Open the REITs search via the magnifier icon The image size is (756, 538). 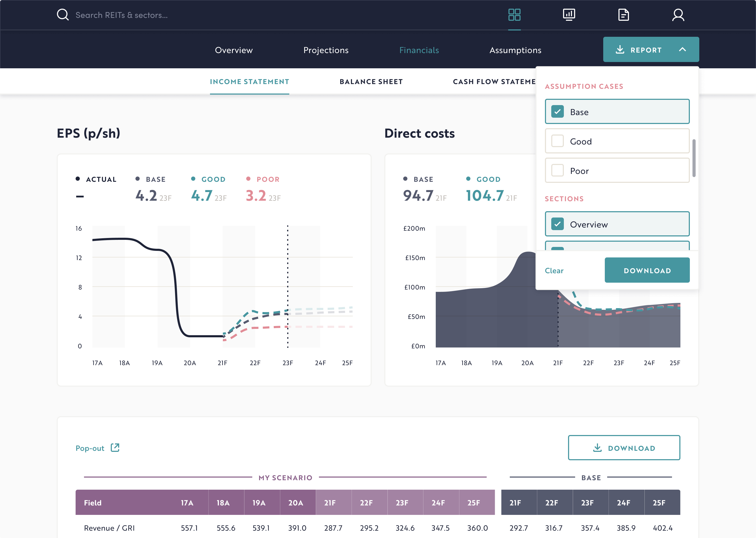pos(62,14)
